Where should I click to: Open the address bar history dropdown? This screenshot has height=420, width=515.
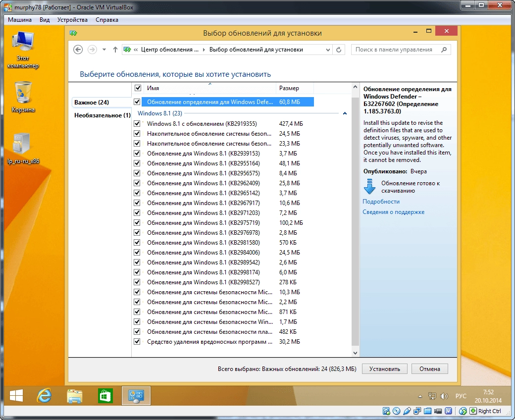[x=328, y=50]
